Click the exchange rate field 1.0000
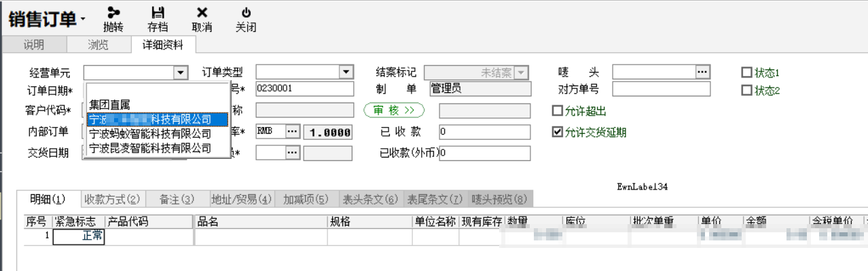Screen dimensions: 868x271 (x=328, y=132)
